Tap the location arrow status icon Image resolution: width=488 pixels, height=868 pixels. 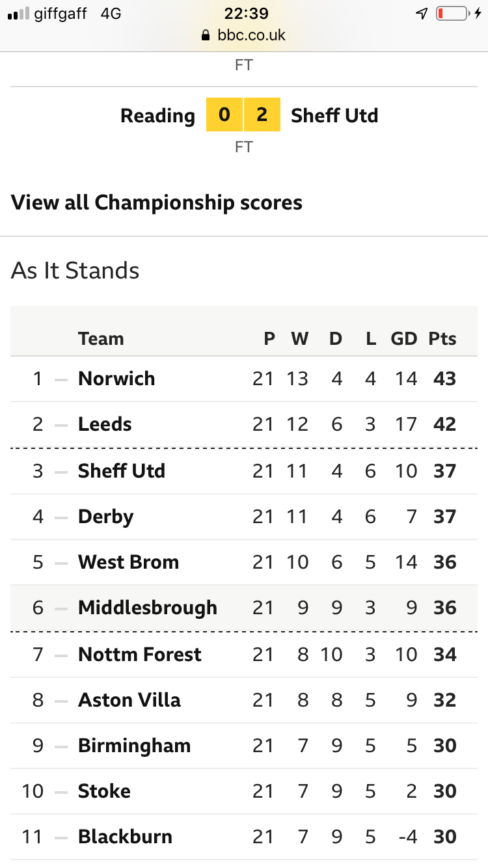[422, 13]
